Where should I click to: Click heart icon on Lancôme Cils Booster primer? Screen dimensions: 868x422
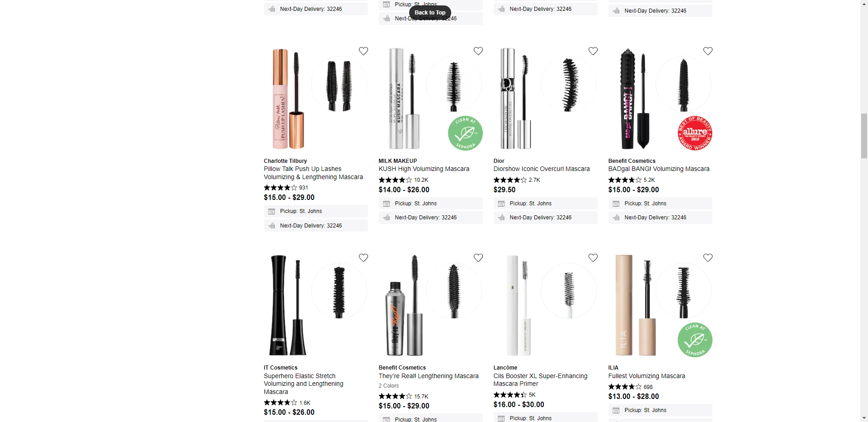(x=593, y=258)
